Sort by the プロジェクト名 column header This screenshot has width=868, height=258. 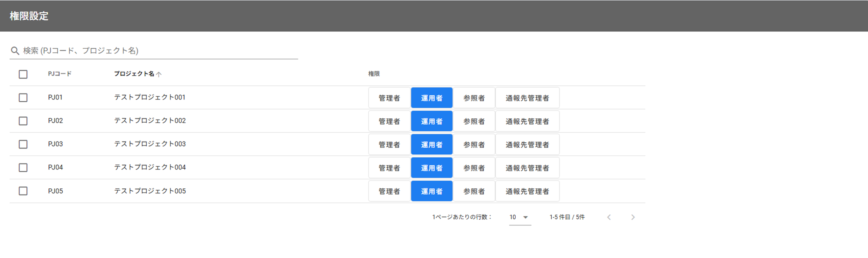pos(134,74)
